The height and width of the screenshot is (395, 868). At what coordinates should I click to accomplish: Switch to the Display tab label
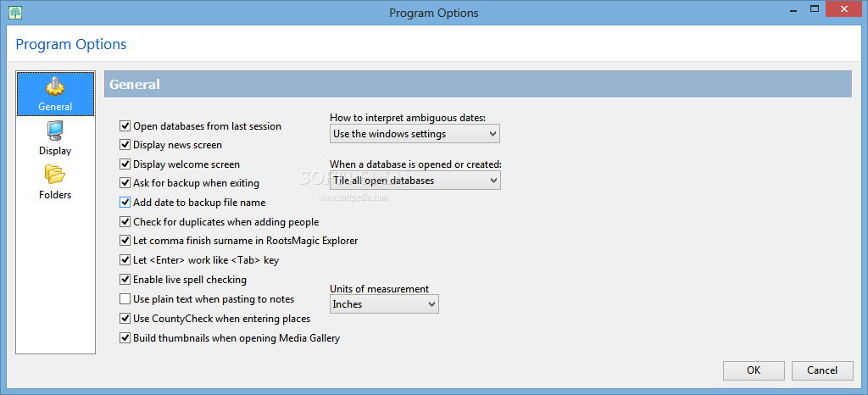pos(55,151)
